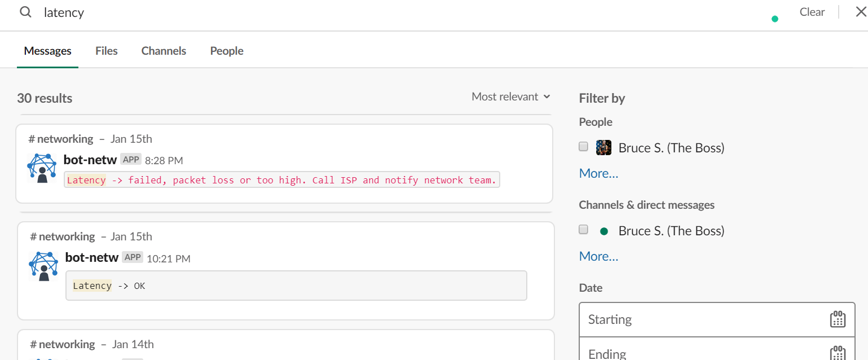Check Bruce S. under Channels & direct messages
The height and width of the screenshot is (360, 868).
[x=584, y=230]
